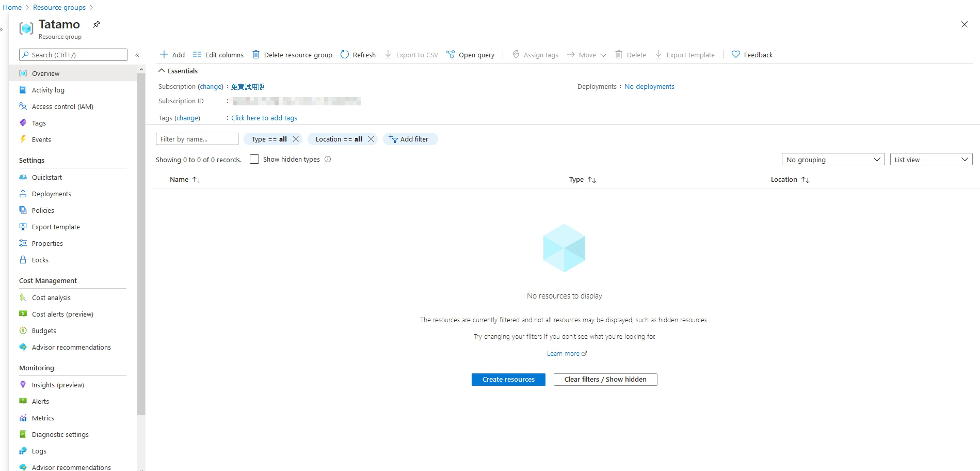Sort by Location column
980x471 pixels.
coord(790,179)
